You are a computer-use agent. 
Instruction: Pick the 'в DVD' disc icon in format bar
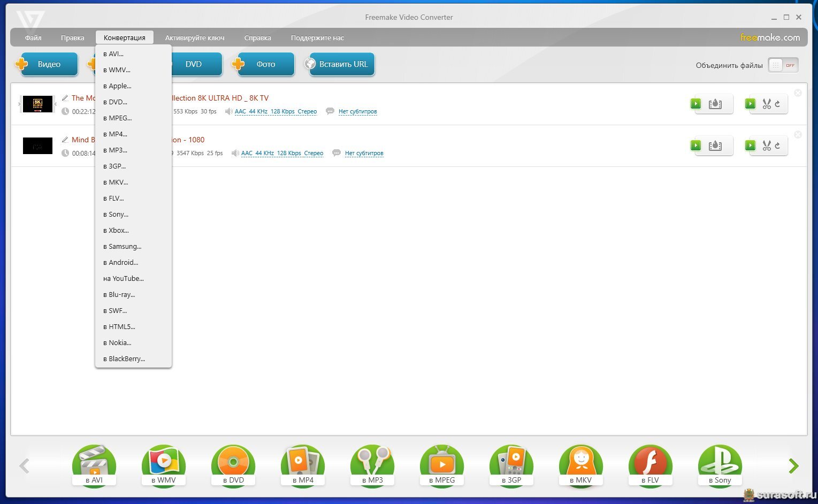(x=233, y=465)
